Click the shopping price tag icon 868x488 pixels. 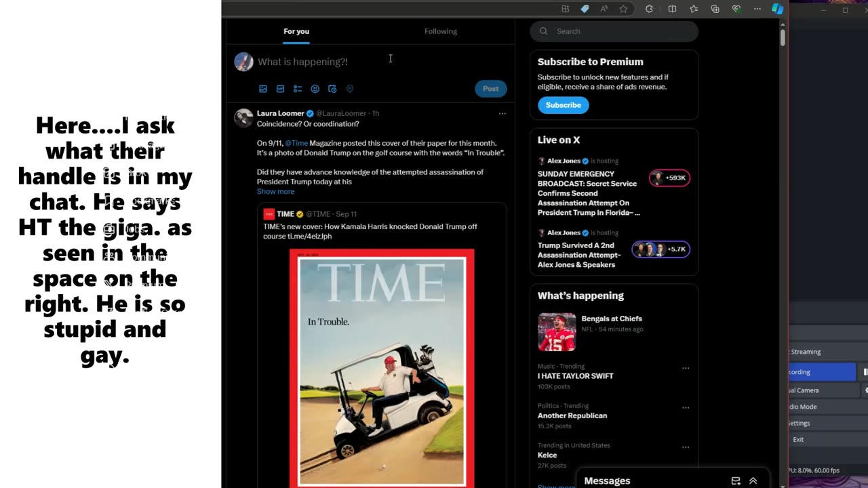[585, 9]
